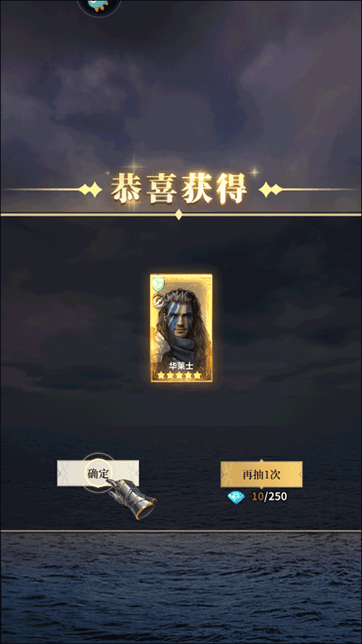This screenshot has width=362, height=644.
Task: Tap the glowing ring around 确定
Action: (98, 473)
